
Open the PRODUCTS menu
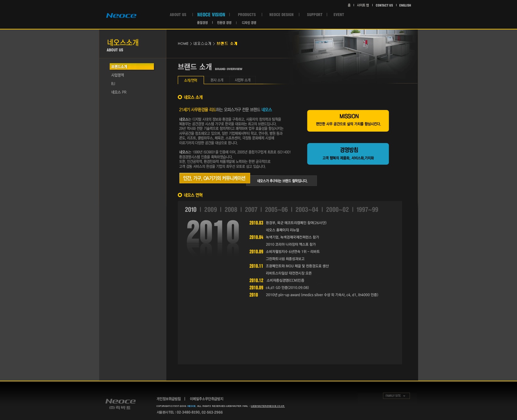tap(247, 15)
